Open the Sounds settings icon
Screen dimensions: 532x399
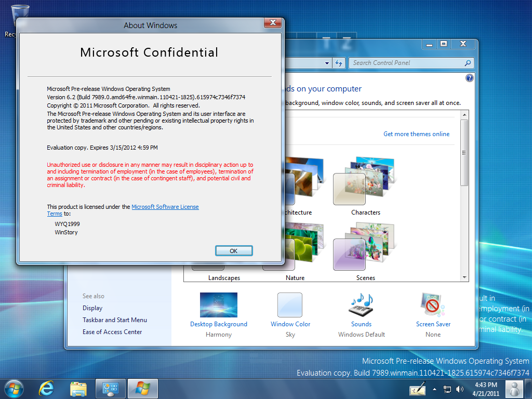pyautogui.click(x=361, y=305)
